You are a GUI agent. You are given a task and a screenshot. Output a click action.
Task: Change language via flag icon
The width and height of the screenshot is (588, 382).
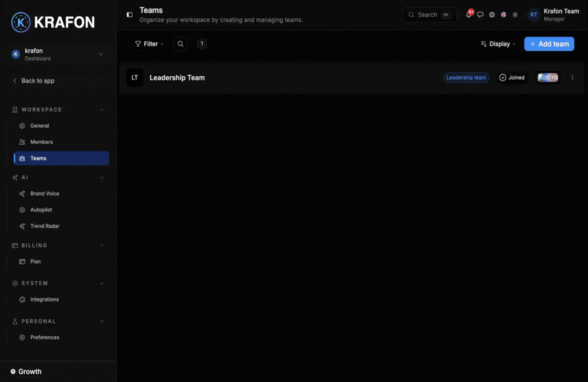point(503,14)
